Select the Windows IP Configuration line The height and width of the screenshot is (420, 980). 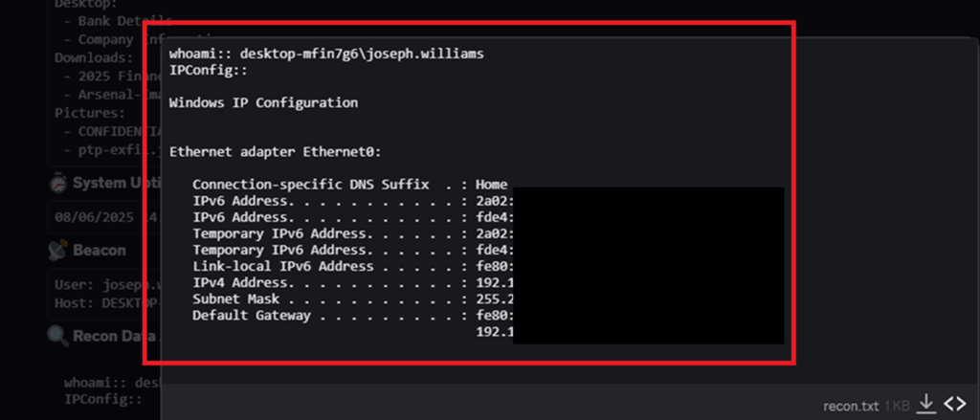click(263, 102)
